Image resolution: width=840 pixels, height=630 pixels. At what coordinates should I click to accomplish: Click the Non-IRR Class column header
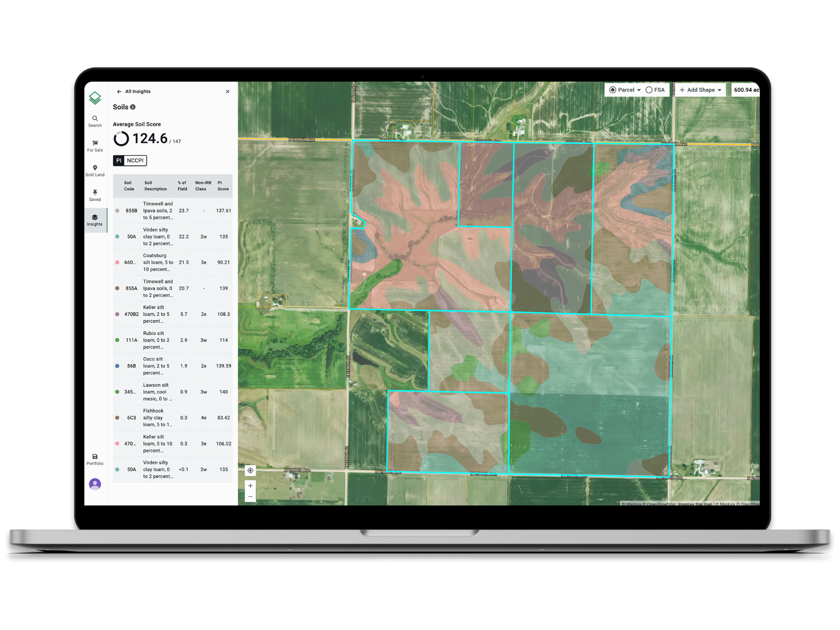[x=203, y=186]
